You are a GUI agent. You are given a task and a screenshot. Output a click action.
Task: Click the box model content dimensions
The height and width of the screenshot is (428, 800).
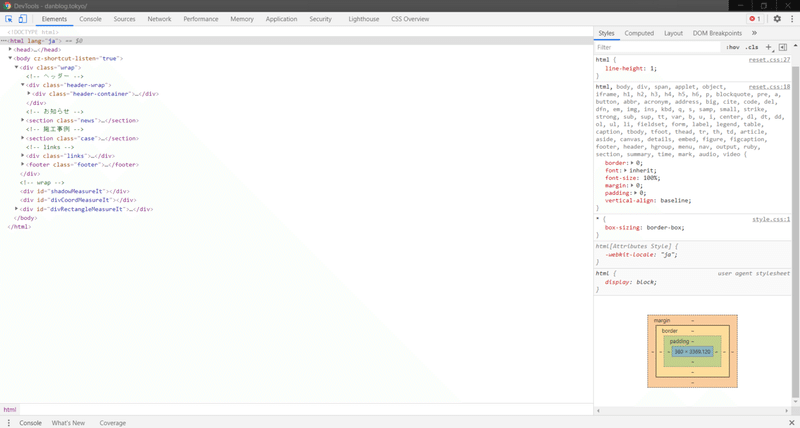[x=692, y=351]
